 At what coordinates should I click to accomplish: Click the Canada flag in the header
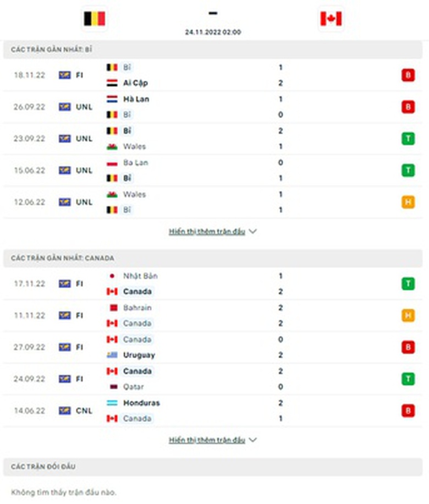pyautogui.click(x=331, y=19)
